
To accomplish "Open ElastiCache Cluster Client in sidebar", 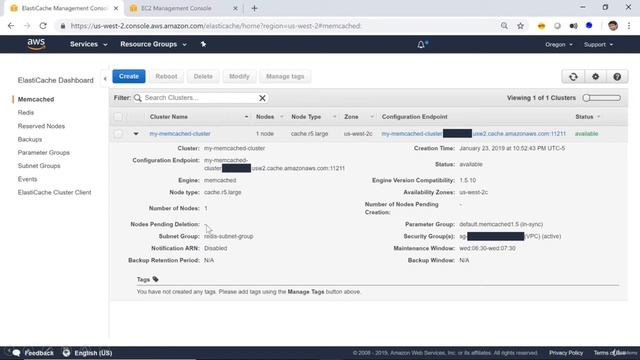I will click(54, 192).
